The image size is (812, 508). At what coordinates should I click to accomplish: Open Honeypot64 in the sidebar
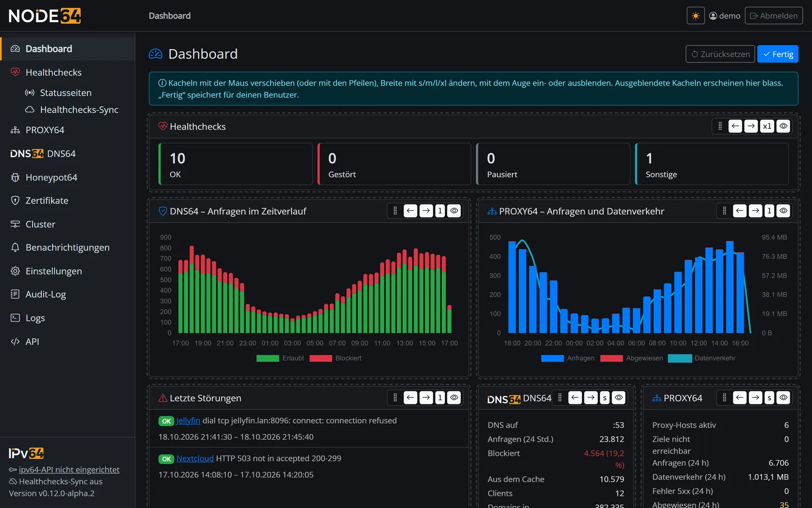pos(67,177)
